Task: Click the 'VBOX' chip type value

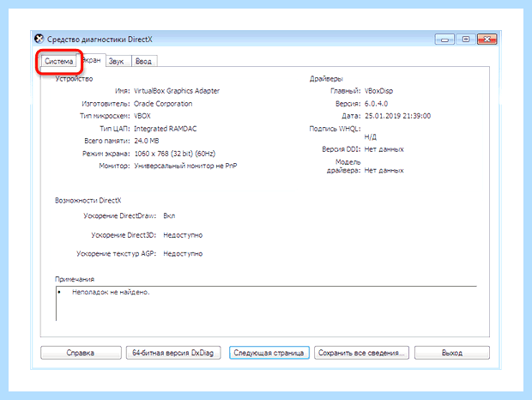Action: point(142,116)
